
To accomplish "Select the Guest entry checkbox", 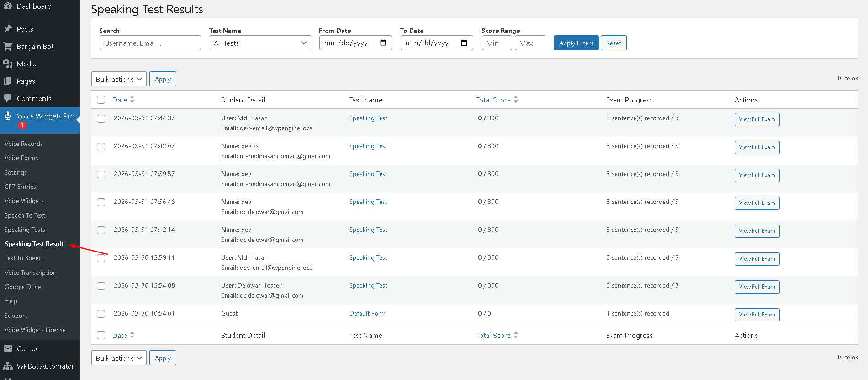I will click(x=101, y=314).
